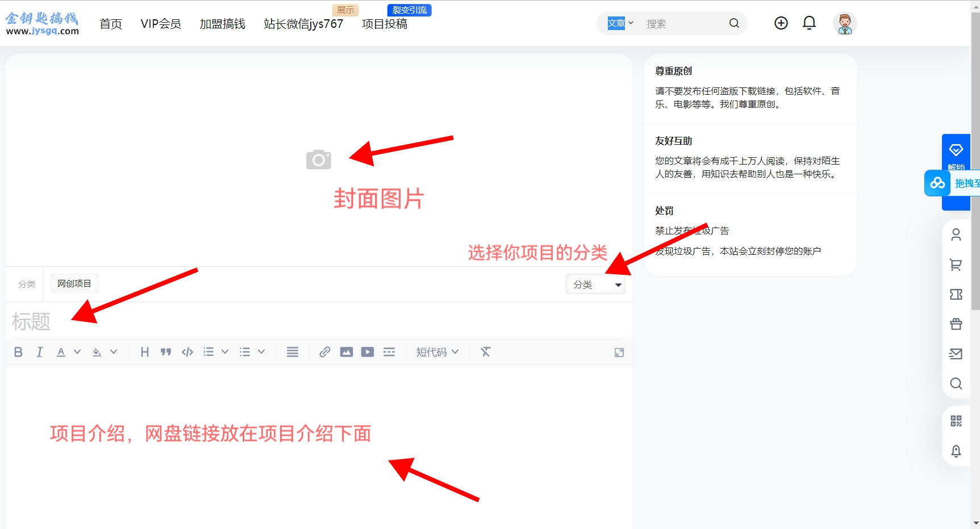The image size is (980, 529).
Task: Insert a code block with the code icon
Action: (187, 352)
